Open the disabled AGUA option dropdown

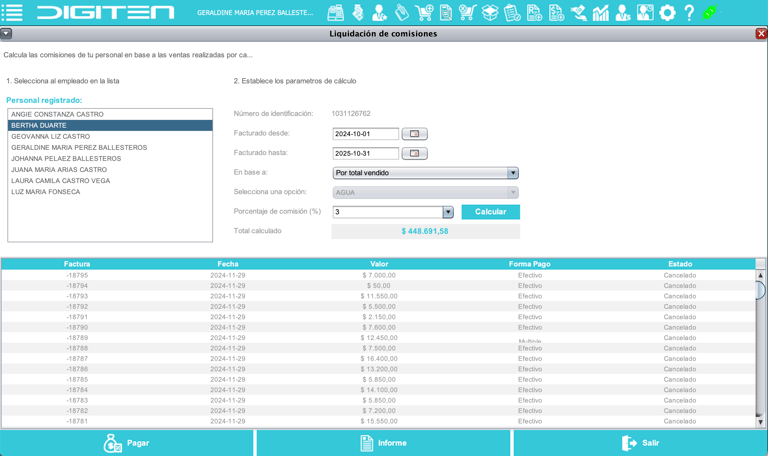click(x=425, y=192)
